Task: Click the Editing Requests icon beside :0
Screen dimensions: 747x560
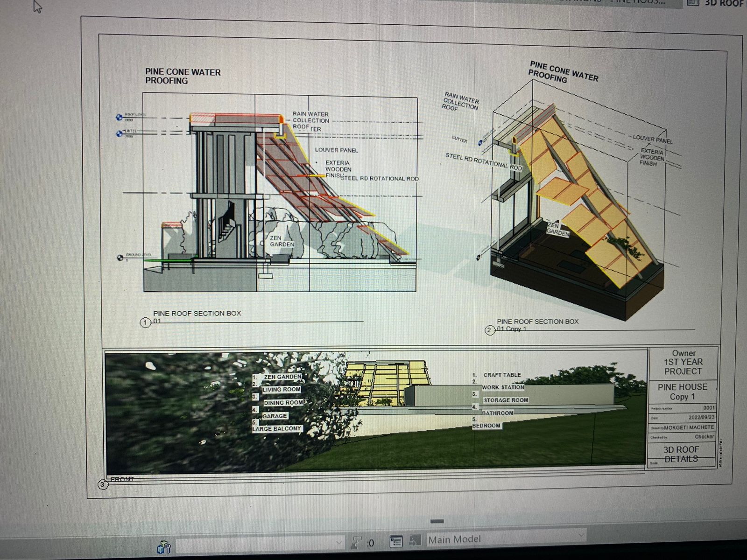Action: 356,542
